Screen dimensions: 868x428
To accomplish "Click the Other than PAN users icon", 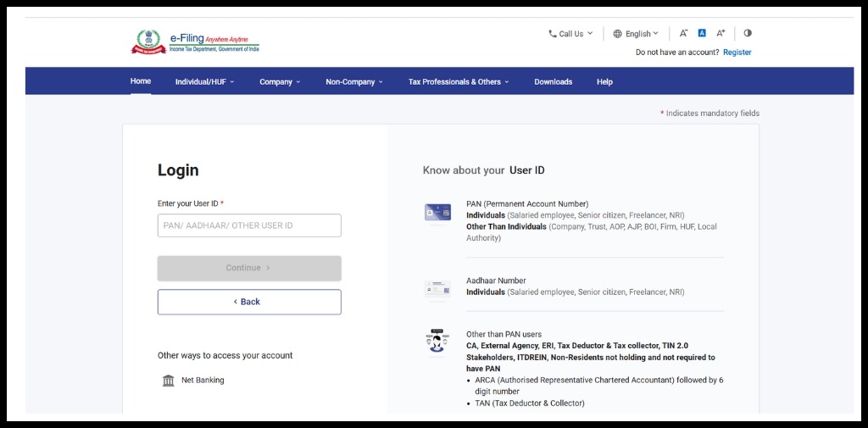I will tap(437, 342).
